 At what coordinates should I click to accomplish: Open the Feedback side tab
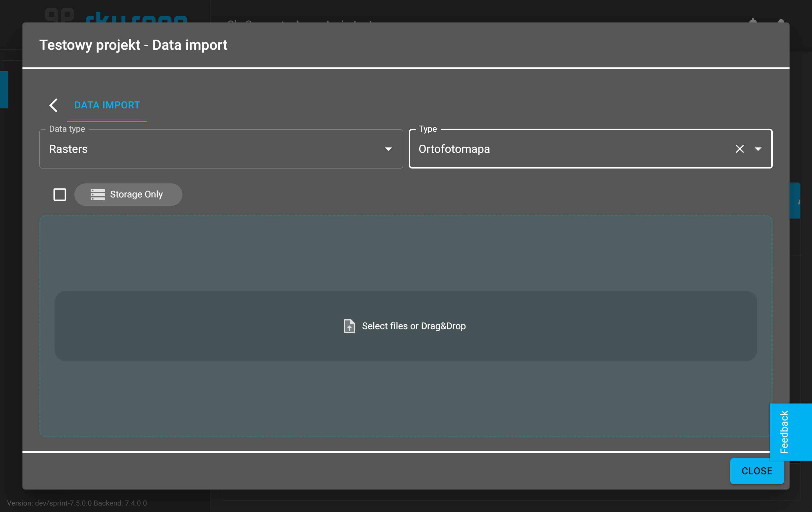(790, 432)
